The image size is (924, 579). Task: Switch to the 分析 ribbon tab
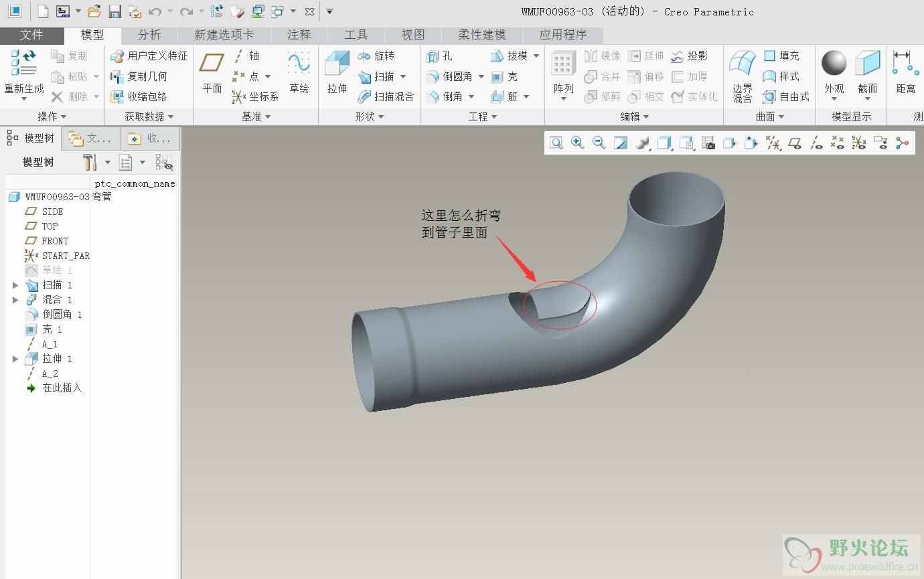149,35
